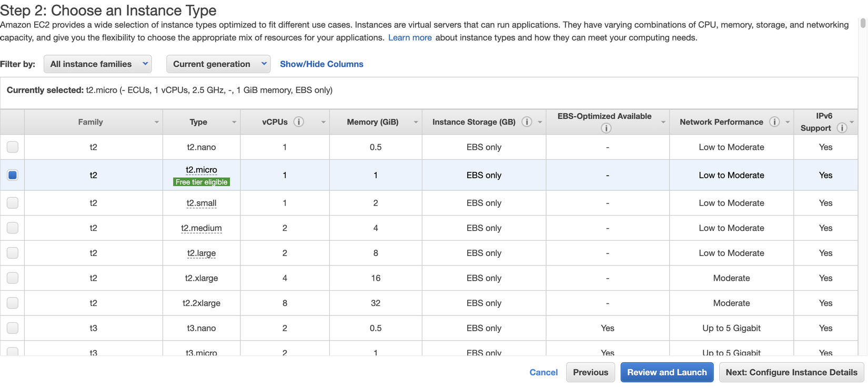This screenshot has height=388, width=868.
Task: Open Show/Hide Columns options
Action: pyautogui.click(x=321, y=64)
